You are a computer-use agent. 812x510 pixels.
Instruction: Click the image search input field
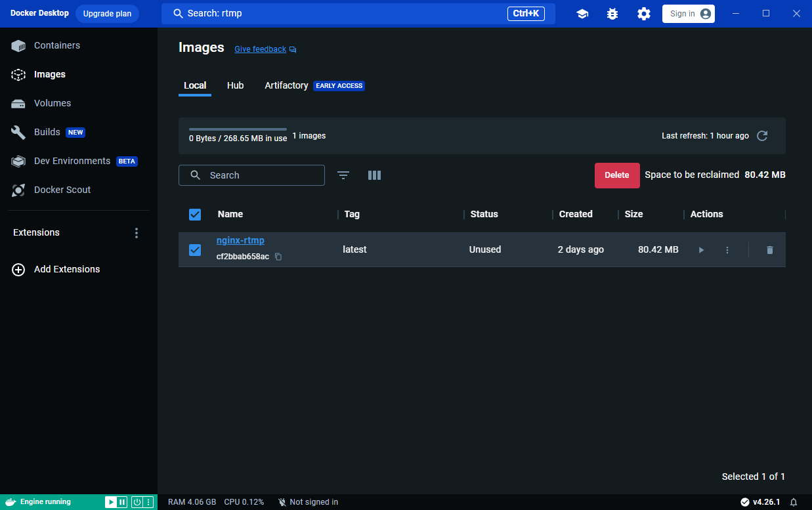pyautogui.click(x=259, y=175)
